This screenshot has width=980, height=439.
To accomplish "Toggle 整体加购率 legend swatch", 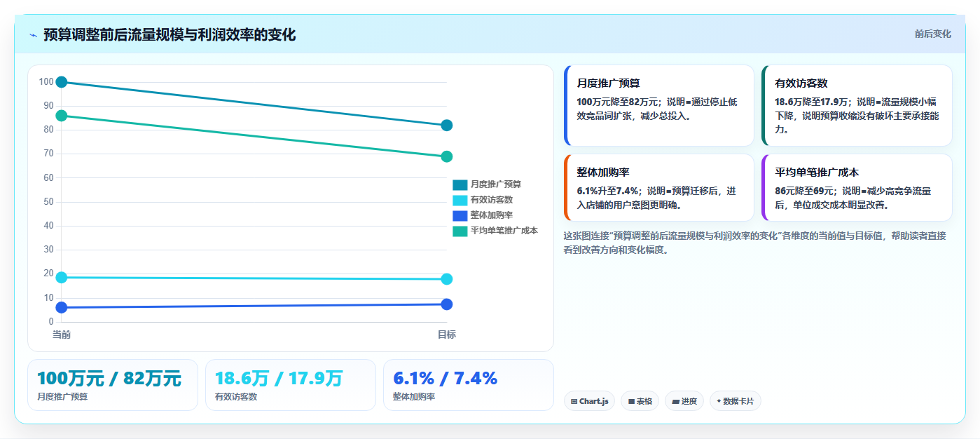I will point(460,215).
